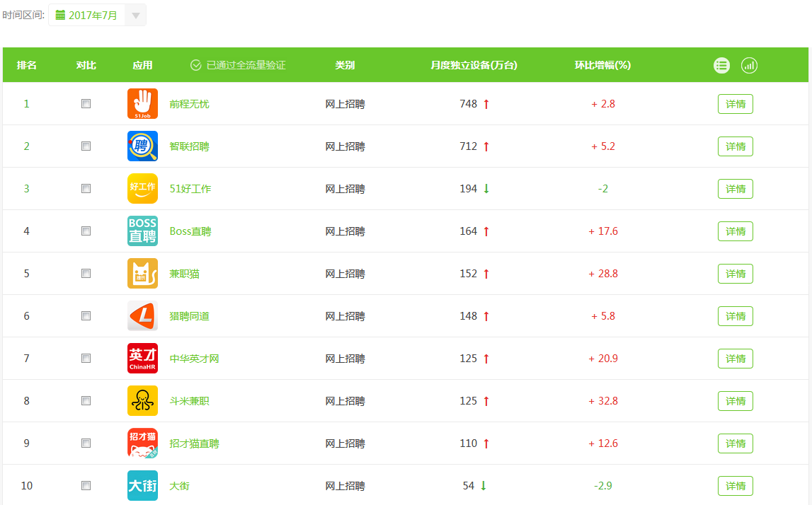
Task: Switch to list view icon
Action: click(x=721, y=65)
